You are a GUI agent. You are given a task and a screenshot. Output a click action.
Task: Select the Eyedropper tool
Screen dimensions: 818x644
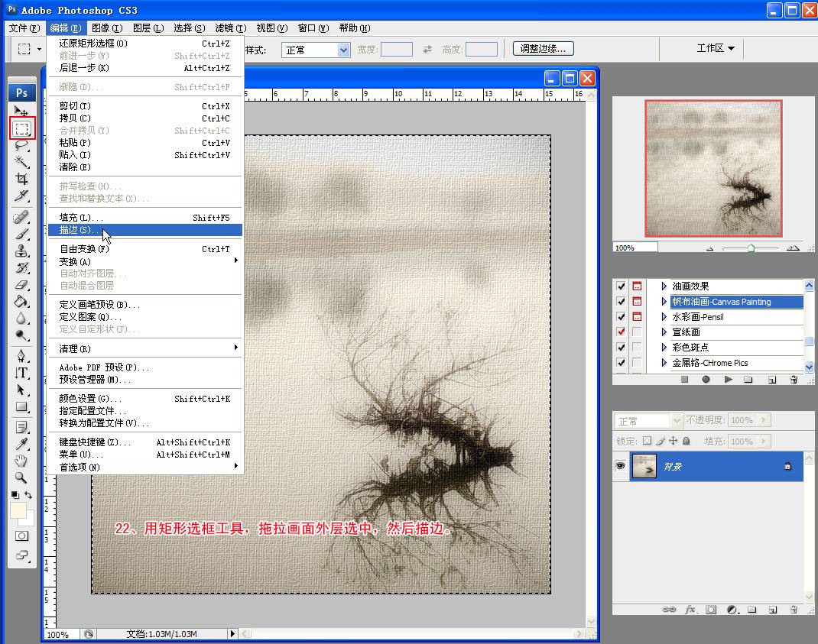coord(21,445)
